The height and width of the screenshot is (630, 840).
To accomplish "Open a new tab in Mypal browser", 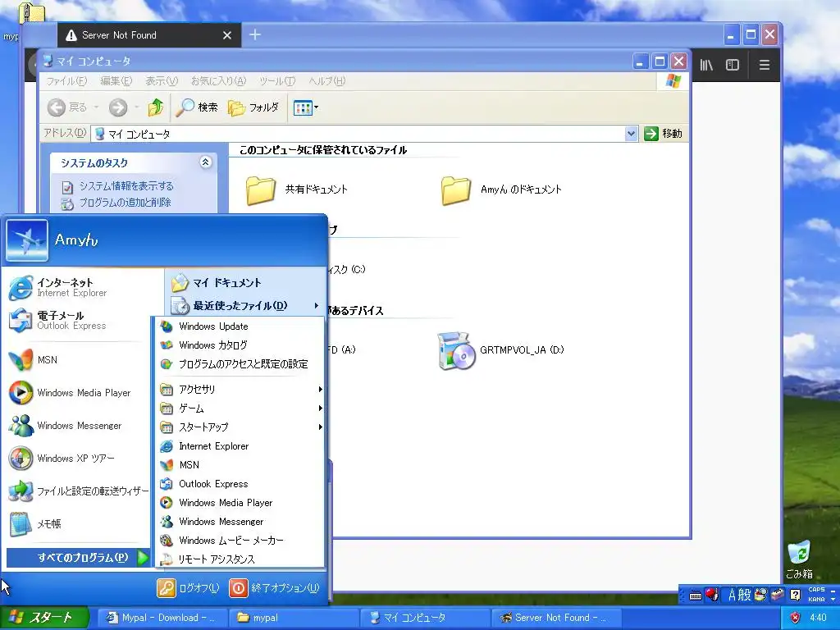I will 256,34.
